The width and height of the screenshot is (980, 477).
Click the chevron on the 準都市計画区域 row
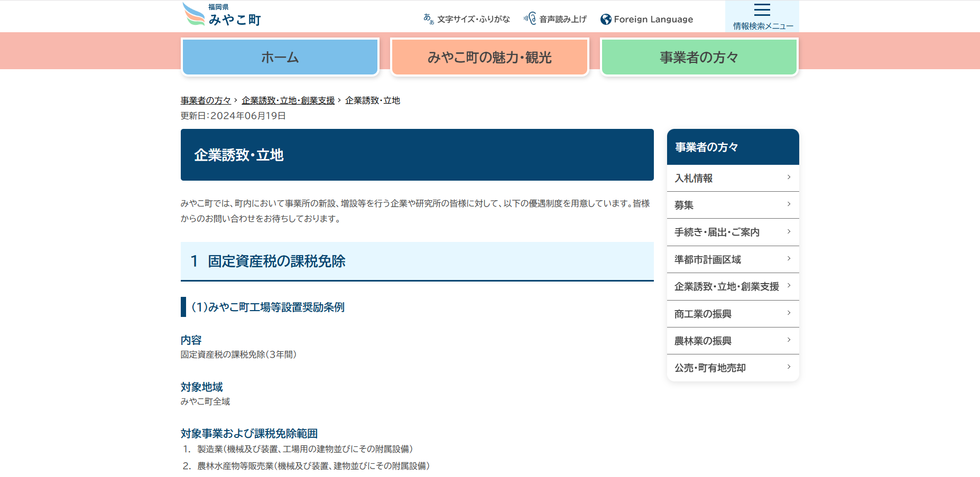[x=789, y=259]
